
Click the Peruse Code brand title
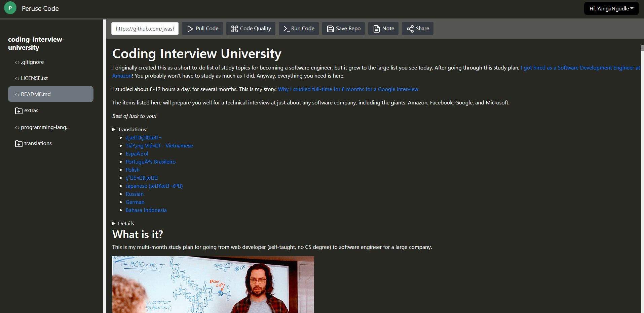40,8
